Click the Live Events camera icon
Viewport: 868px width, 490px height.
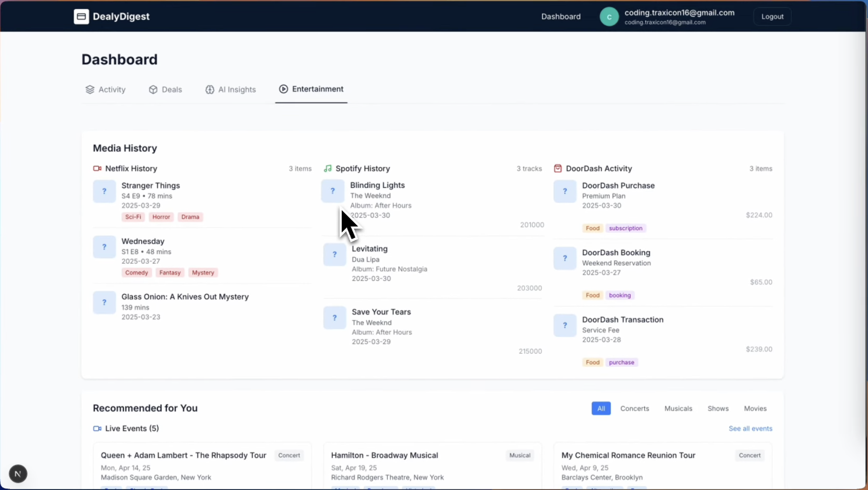tap(97, 429)
